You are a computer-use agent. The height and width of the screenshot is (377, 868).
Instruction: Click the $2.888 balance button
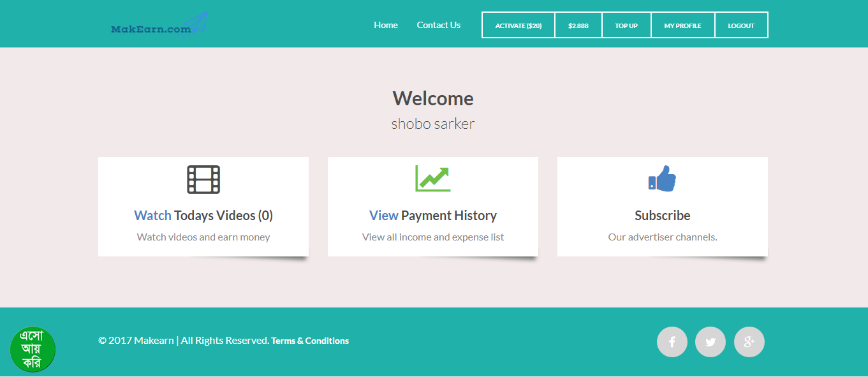pos(578,26)
